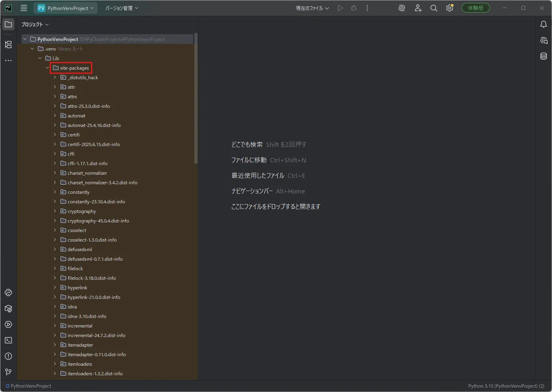The height and width of the screenshot is (392, 552).
Task: Select the charset_normalizer package
Action: coord(84,173)
